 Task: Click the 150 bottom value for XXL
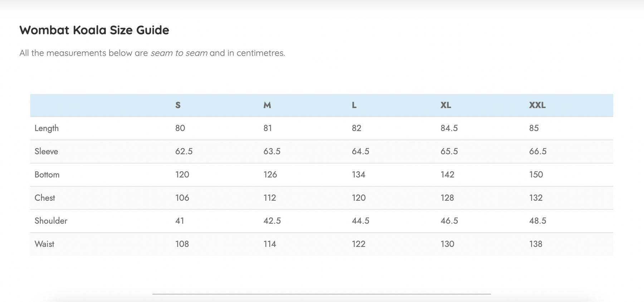tap(536, 174)
